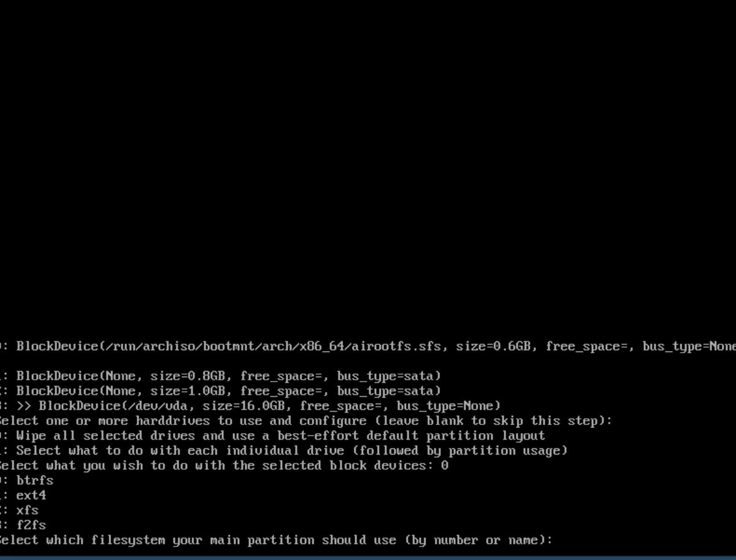Select the size=0.8GB sata BlockDevice line
The height and width of the screenshot is (560, 736).
pos(221,375)
